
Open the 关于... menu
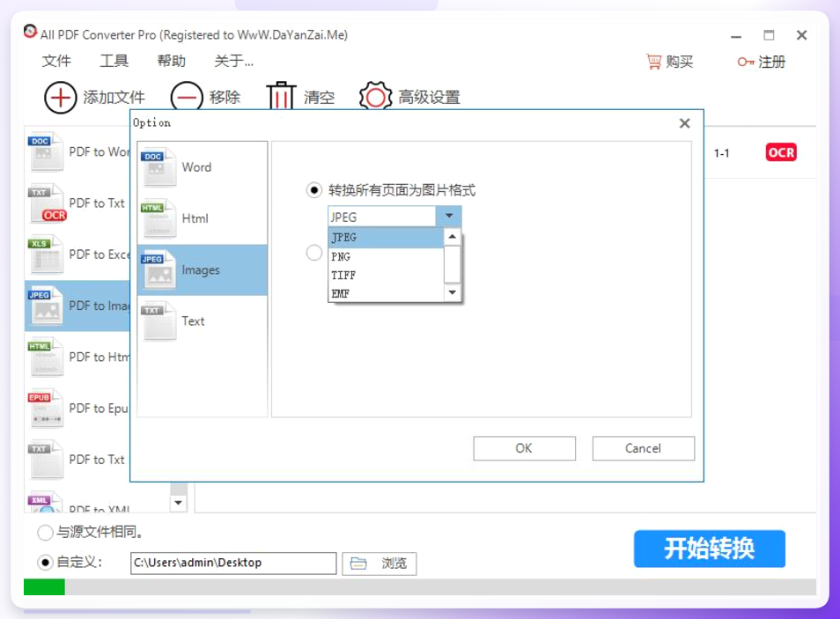click(233, 61)
